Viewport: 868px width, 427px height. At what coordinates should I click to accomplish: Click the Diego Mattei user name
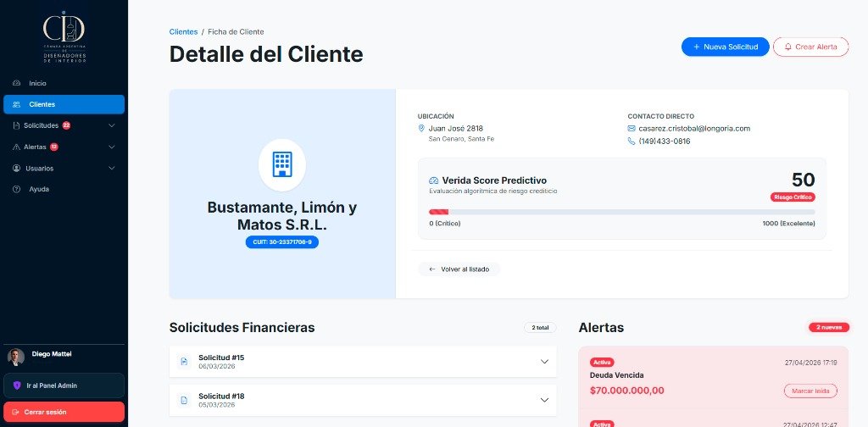pyautogui.click(x=52, y=354)
